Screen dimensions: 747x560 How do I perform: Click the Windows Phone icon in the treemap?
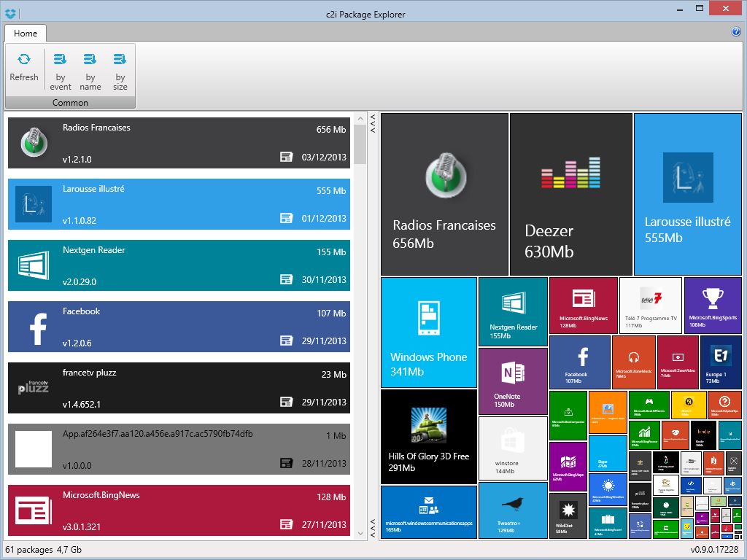point(428,318)
